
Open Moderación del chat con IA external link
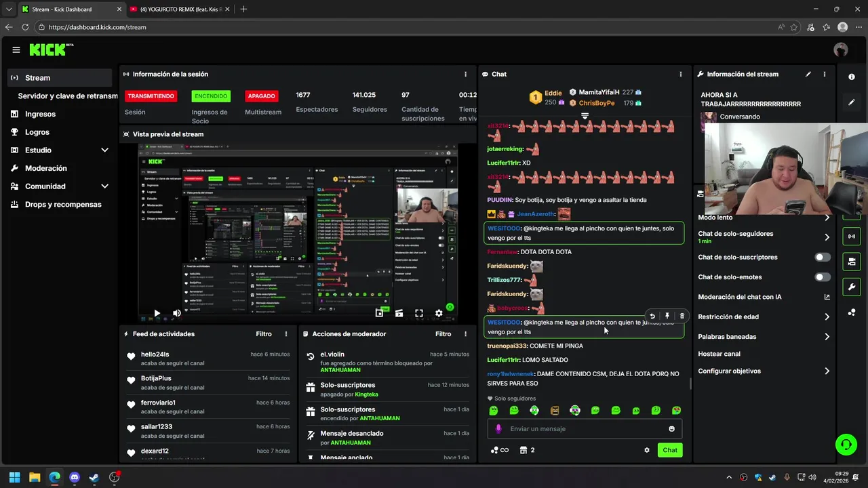point(827,297)
